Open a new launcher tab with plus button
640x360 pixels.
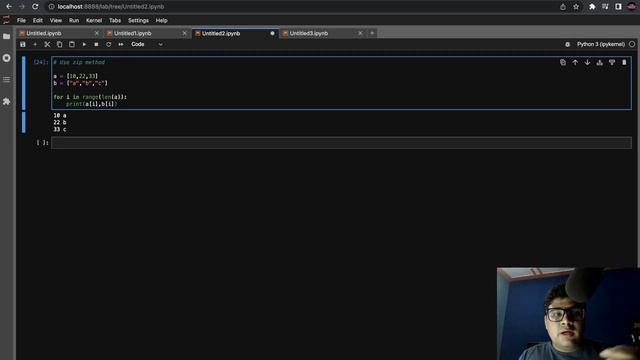click(372, 33)
